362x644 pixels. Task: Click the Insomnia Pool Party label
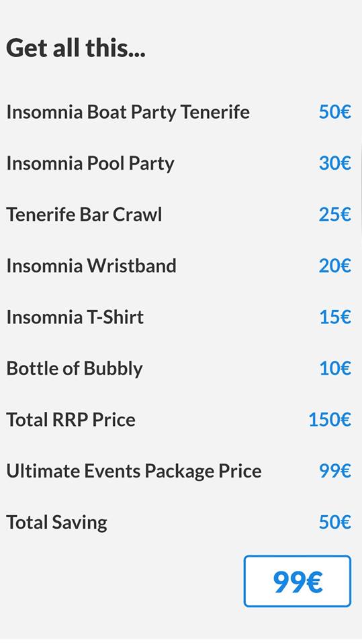(91, 164)
